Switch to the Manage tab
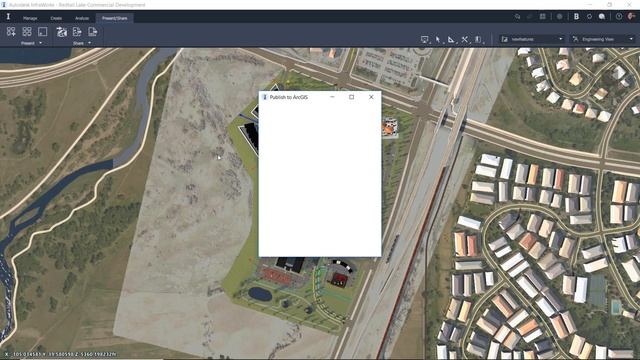 point(30,18)
